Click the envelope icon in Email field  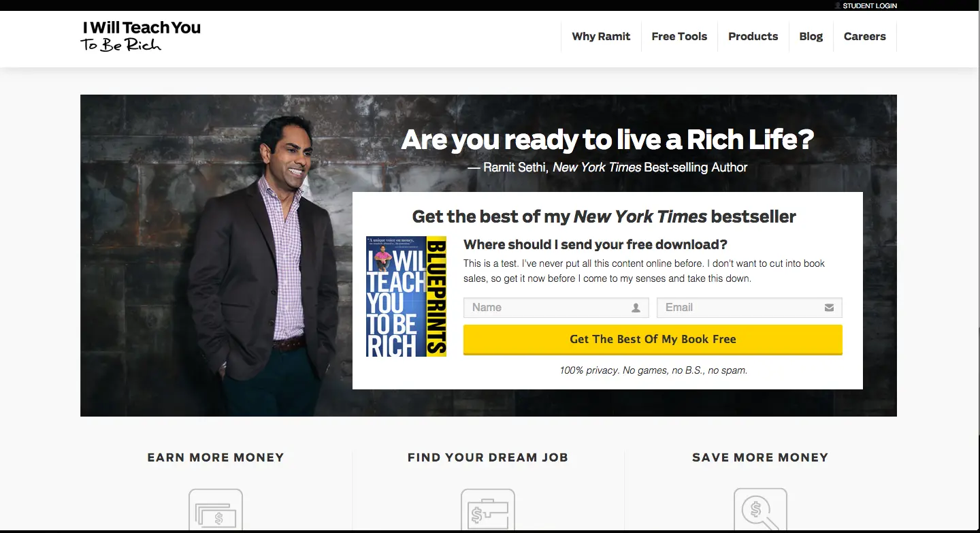(829, 308)
